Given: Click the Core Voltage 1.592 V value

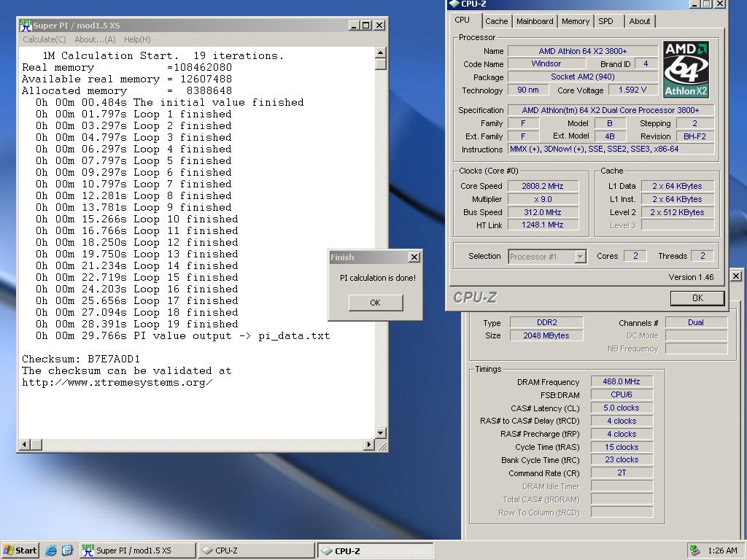Looking at the screenshot, I should click(x=632, y=90).
